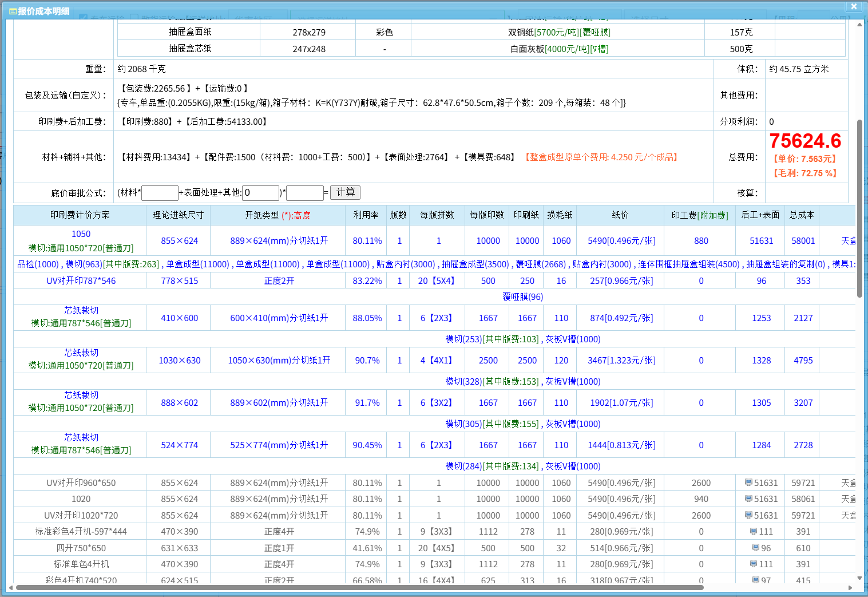Open detail icon for 标准单色4开机 row

tap(754, 564)
